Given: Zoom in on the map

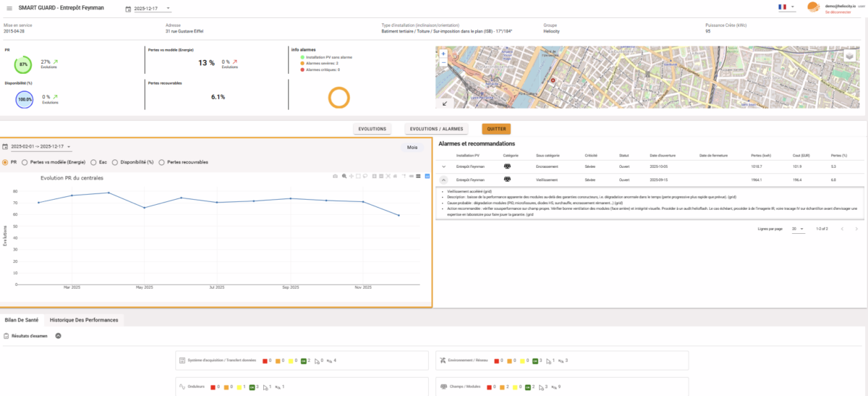Looking at the screenshot, I should point(443,54).
